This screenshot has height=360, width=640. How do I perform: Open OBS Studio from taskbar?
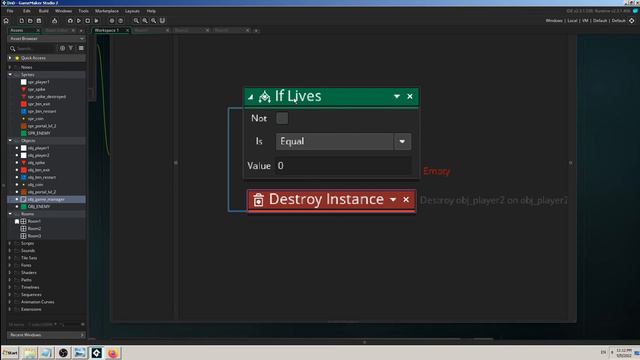pyautogui.click(x=63, y=353)
